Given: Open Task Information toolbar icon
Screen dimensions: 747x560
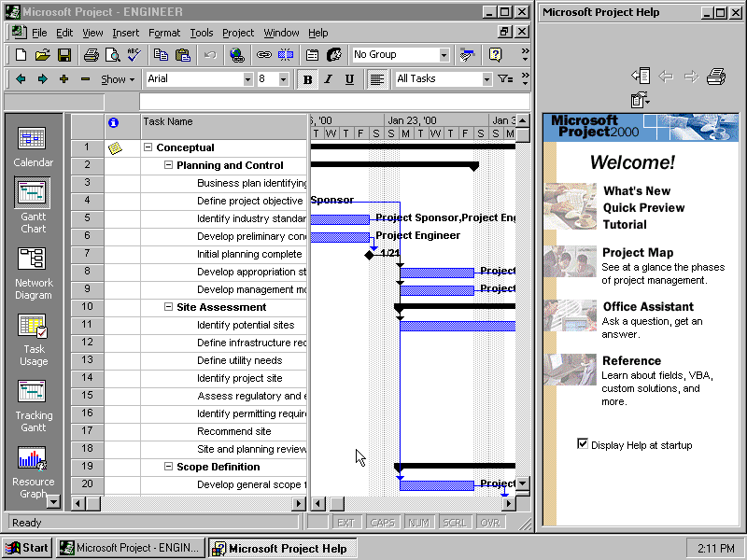Looking at the screenshot, I should [x=312, y=55].
